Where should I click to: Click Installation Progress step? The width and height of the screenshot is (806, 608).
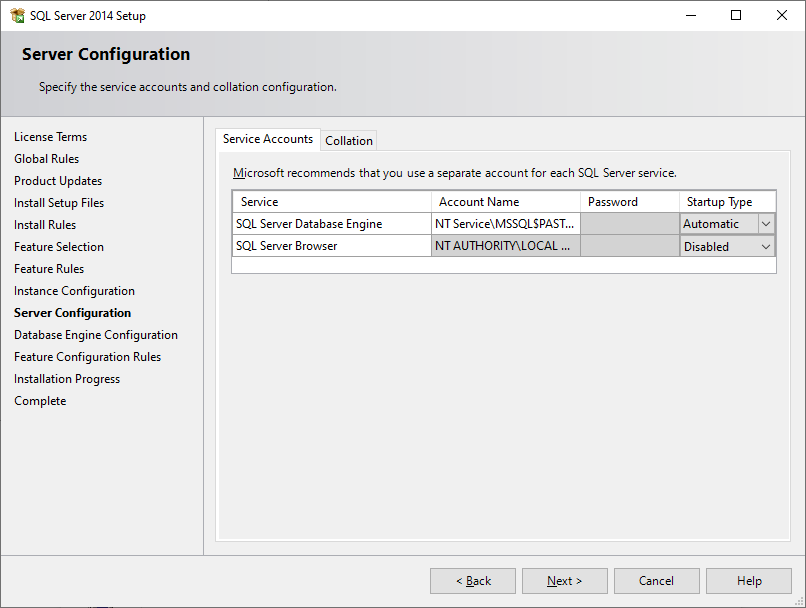click(67, 379)
